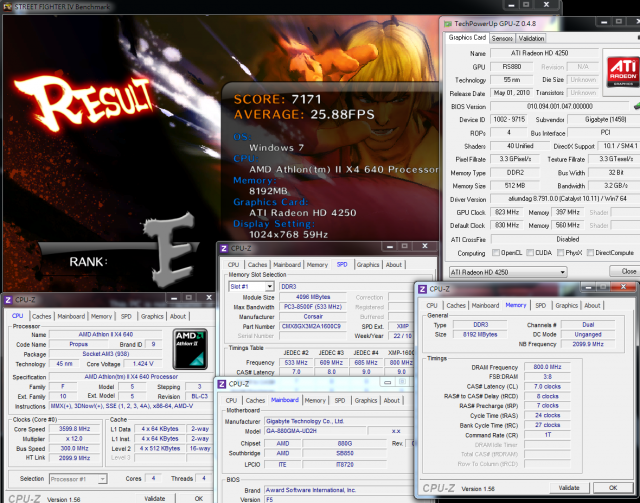Click the '2099.9 MHz' NB Frequency value
Image resolution: width=640 pixels, height=503 pixels.
click(588, 344)
